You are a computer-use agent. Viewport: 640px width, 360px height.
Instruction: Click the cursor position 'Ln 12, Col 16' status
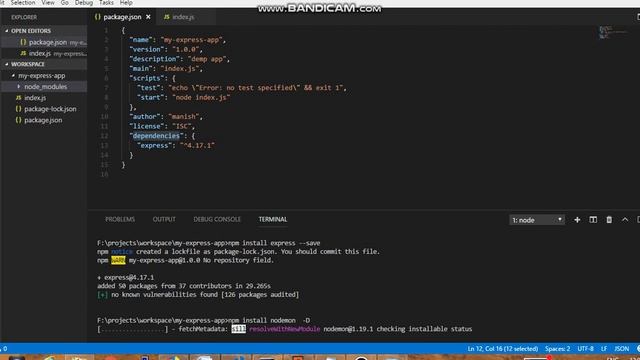(502, 349)
